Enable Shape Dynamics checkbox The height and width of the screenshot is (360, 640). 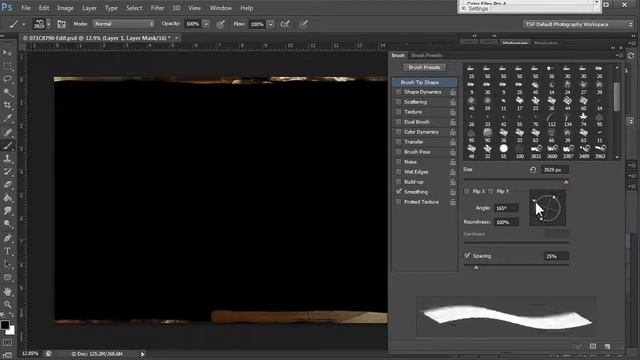coord(398,92)
